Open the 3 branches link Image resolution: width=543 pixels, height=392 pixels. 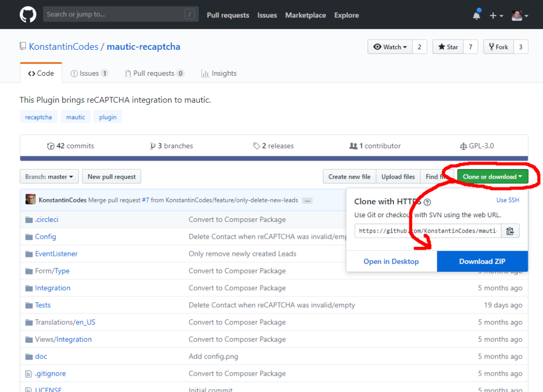172,146
